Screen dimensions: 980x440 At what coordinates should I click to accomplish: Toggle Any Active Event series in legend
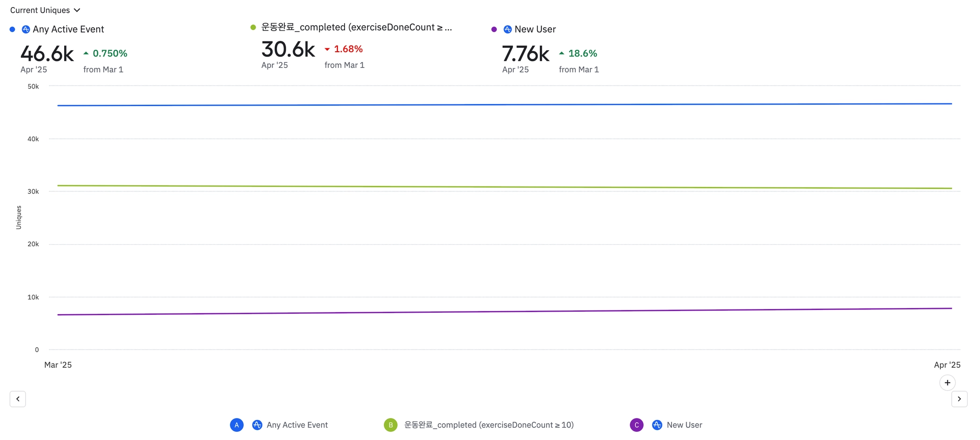(297, 425)
